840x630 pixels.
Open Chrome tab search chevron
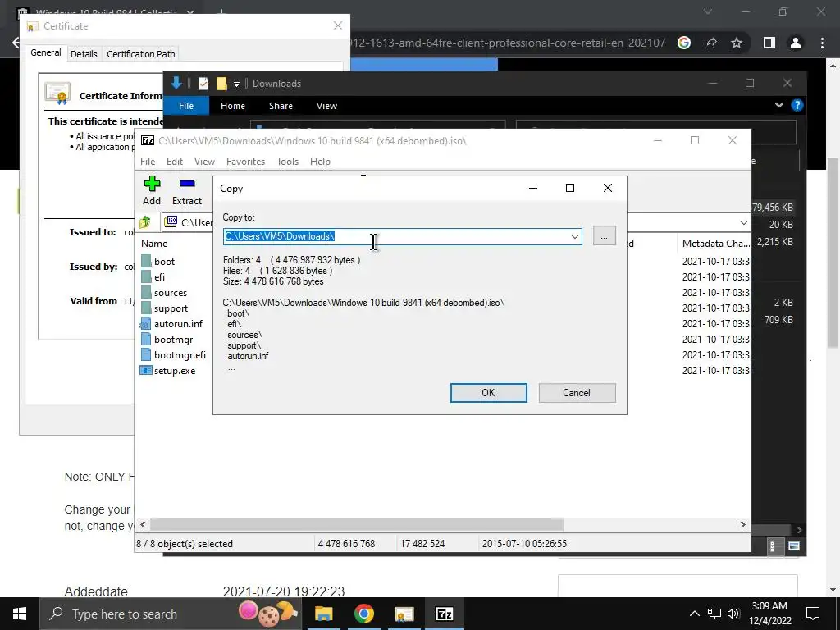click(708, 11)
